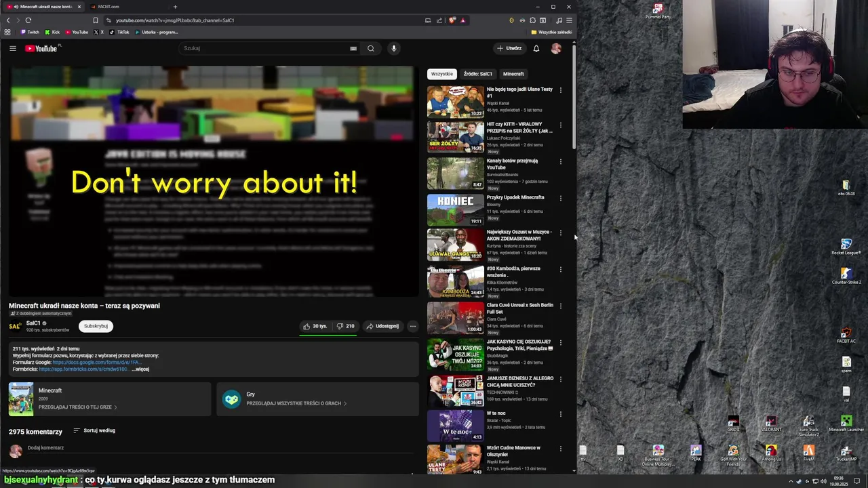The height and width of the screenshot is (488, 868).
Task: Open the browser extensions puzzle icon
Action: pyautogui.click(x=532, y=20)
